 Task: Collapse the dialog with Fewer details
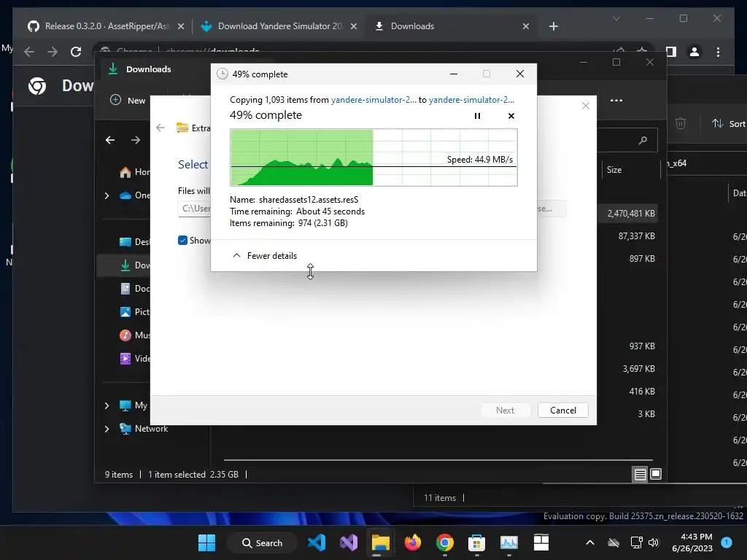(264, 256)
